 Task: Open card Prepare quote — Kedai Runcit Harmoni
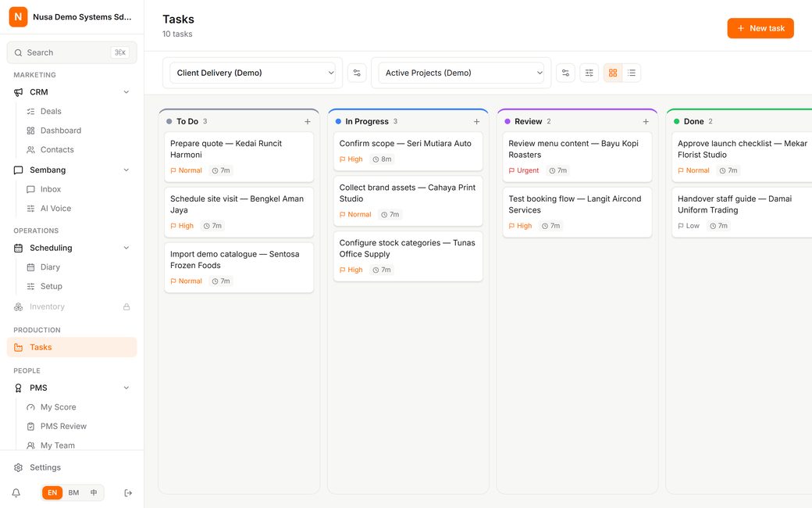(239, 156)
